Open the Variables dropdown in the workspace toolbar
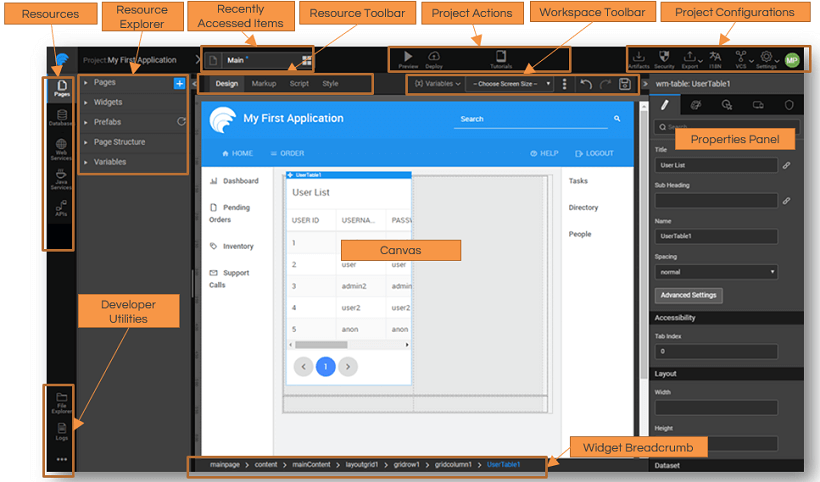 437,84
